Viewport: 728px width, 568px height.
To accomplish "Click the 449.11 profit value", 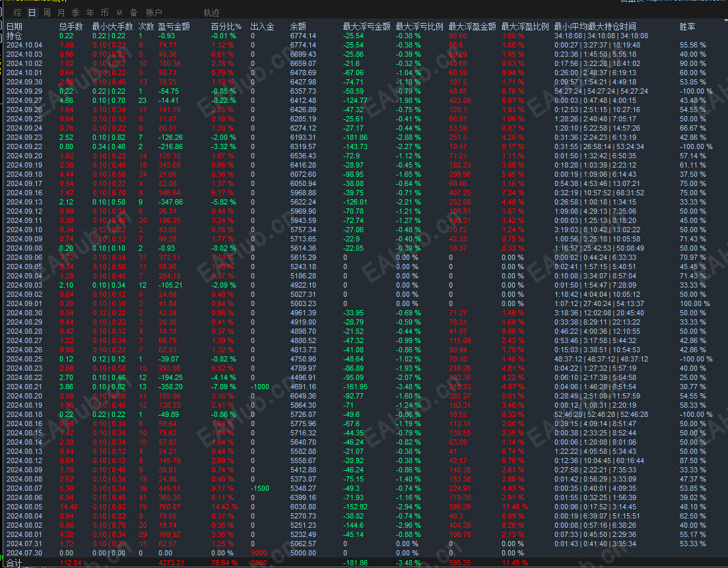I will (169, 488).
